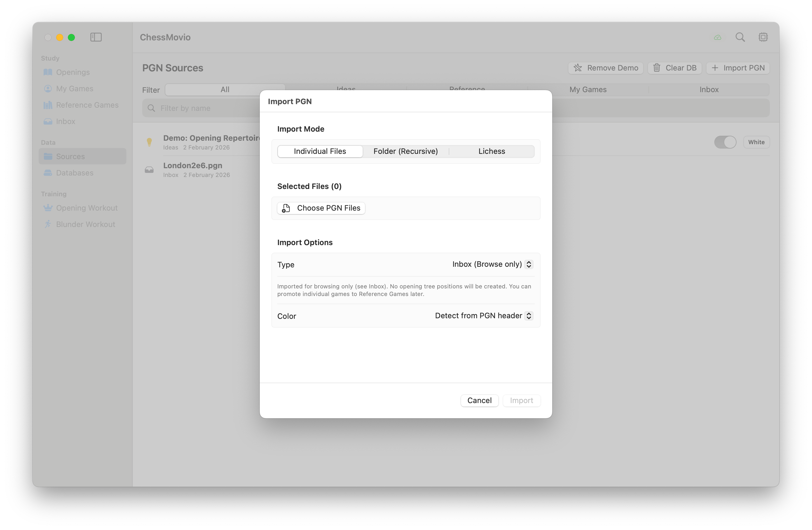Open search from the magnifier icon

click(x=740, y=37)
